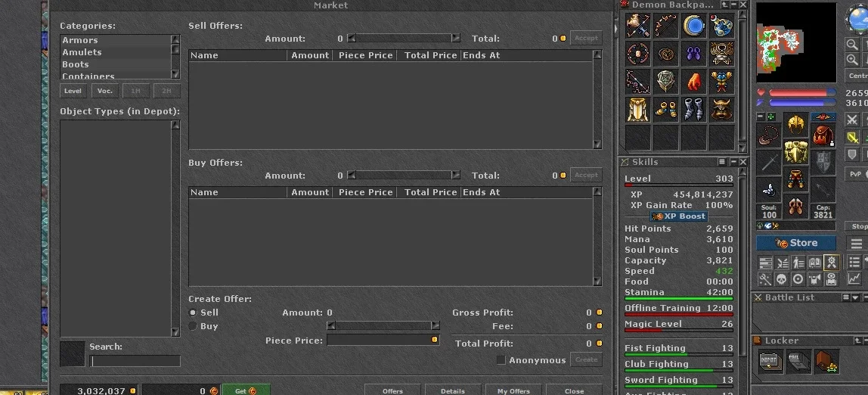Click the Sell Offers table down arrow
868x395 pixels.
point(597,144)
